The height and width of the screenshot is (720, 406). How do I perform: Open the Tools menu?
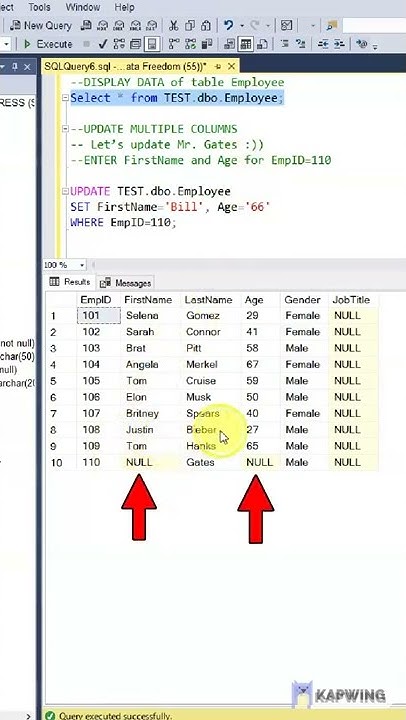(39, 7)
